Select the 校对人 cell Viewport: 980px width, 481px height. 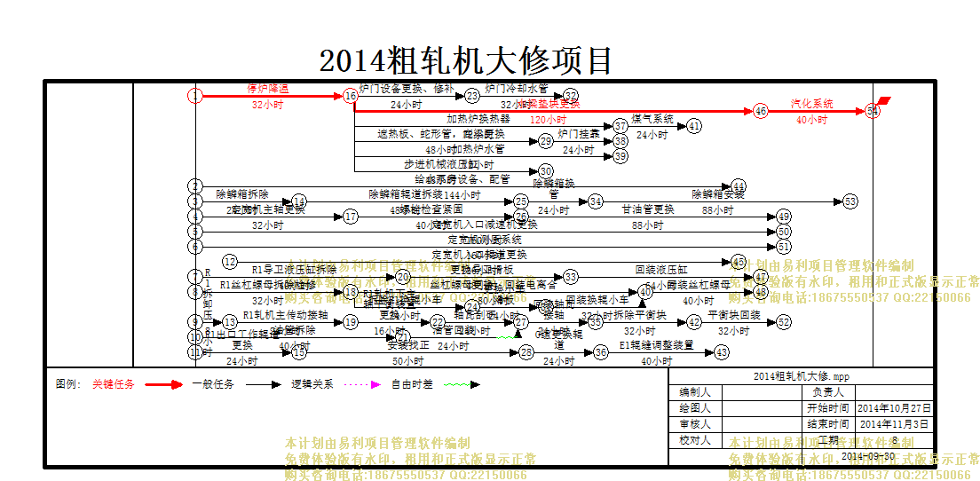coord(695,440)
